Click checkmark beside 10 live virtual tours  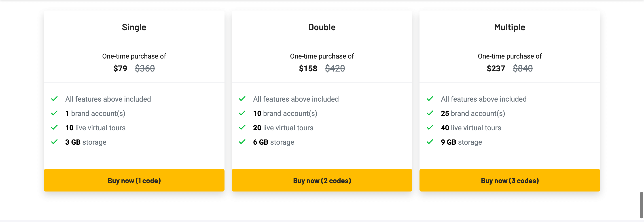pos(55,128)
